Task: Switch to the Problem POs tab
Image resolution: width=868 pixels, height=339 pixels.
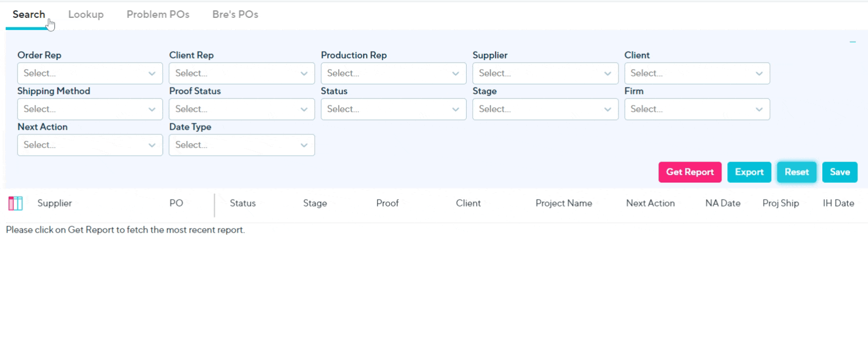Action: tap(158, 14)
